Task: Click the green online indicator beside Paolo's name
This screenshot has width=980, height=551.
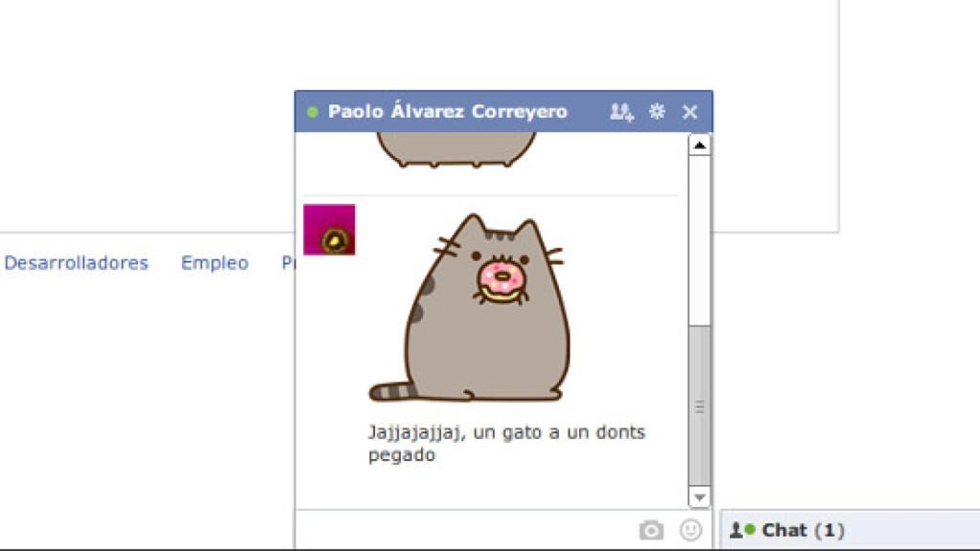Action: 311,112
